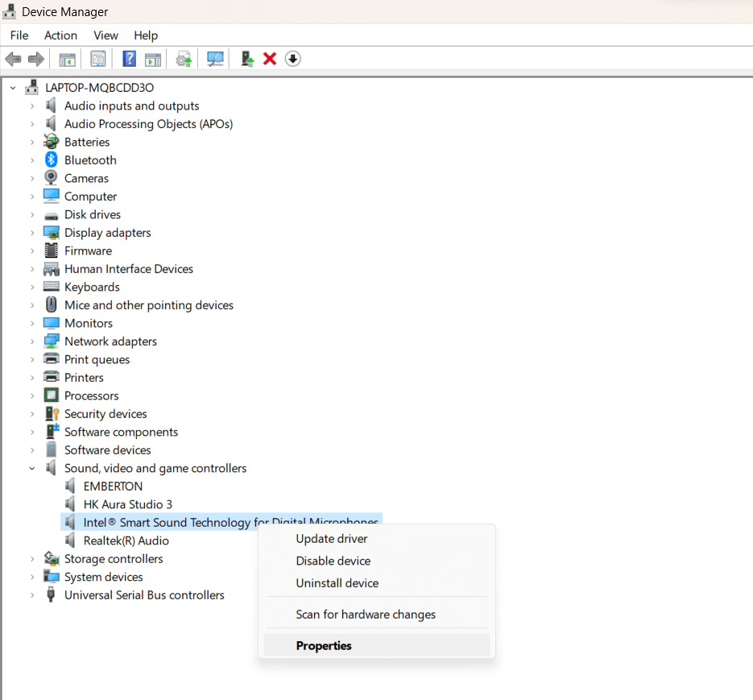This screenshot has height=700, width=753.
Task: Choose Scan for hardware changes in context menu
Action: pyautogui.click(x=377, y=614)
